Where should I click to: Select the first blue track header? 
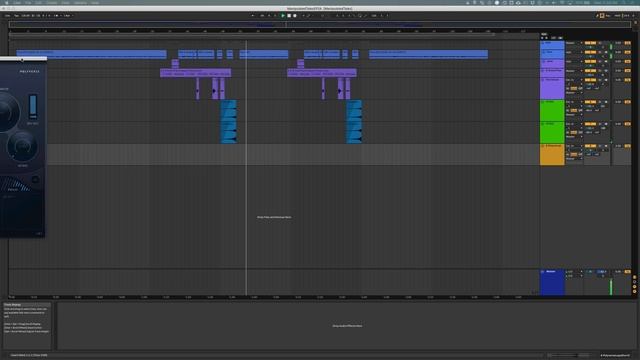coord(552,44)
